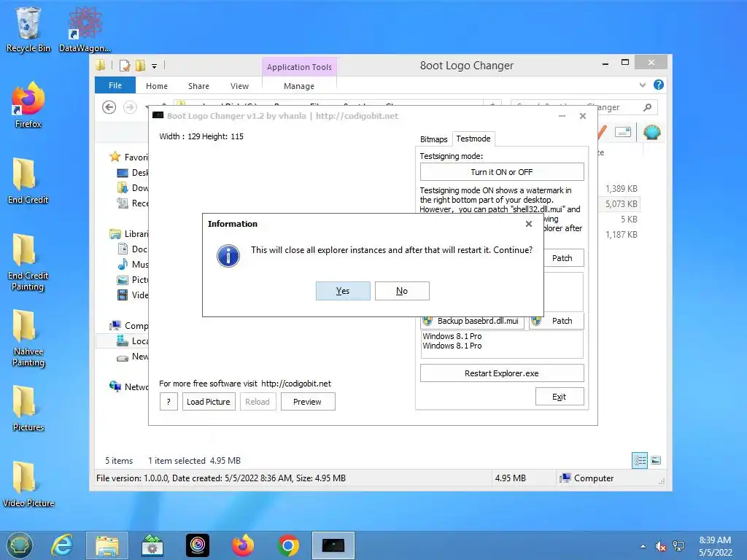Viewport: 747px width, 560px height.
Task: Minimize the Boot Logo Changer v1.2 dialog
Action: pyautogui.click(x=562, y=116)
